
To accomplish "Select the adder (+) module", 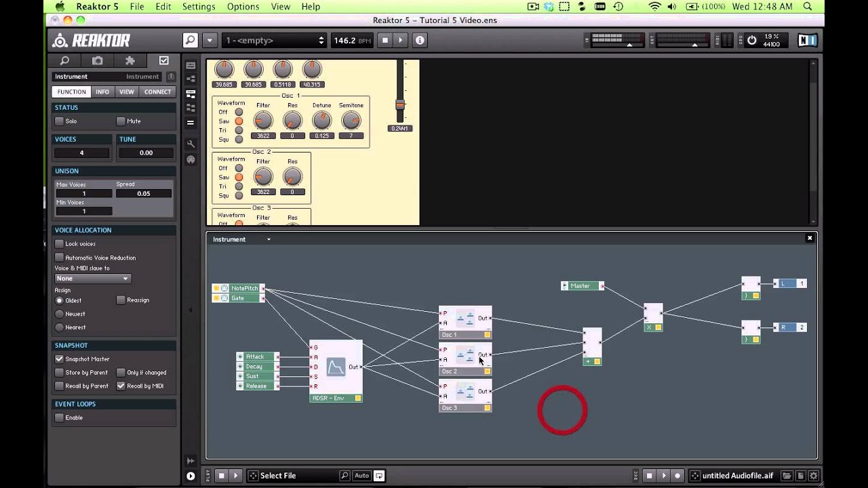I will click(x=592, y=346).
